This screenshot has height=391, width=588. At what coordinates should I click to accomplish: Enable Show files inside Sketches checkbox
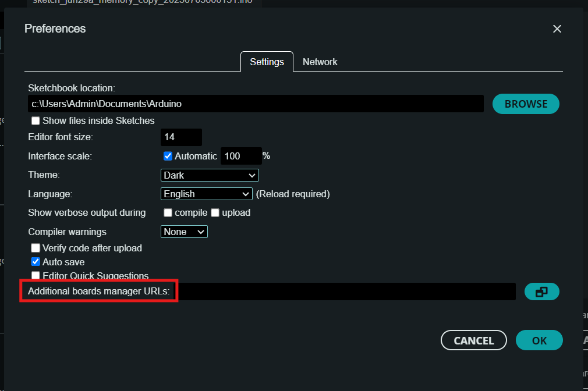coord(36,121)
